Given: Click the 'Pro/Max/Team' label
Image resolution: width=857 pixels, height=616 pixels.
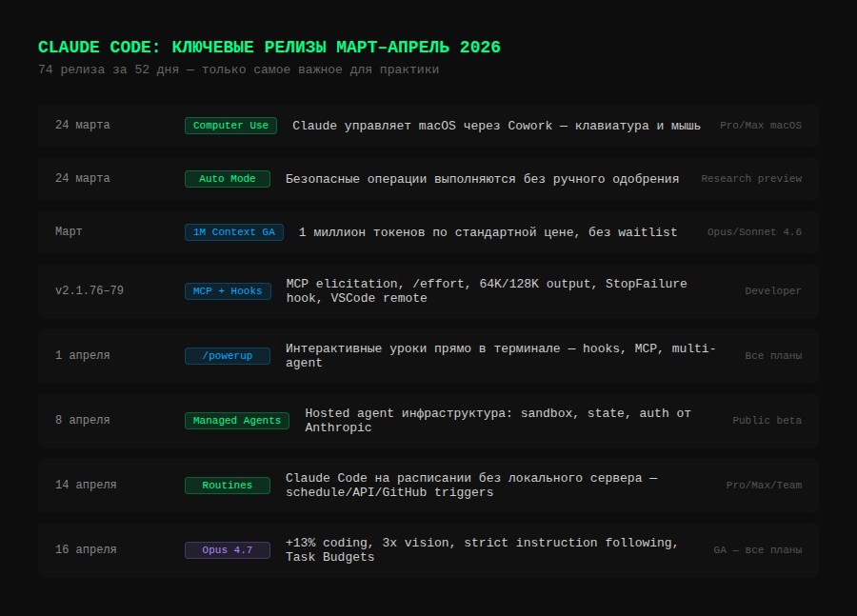Looking at the screenshot, I should pyautogui.click(x=764, y=485).
